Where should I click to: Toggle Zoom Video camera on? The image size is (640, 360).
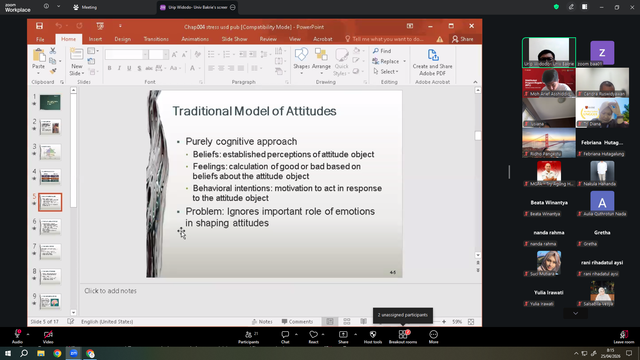(x=48, y=337)
